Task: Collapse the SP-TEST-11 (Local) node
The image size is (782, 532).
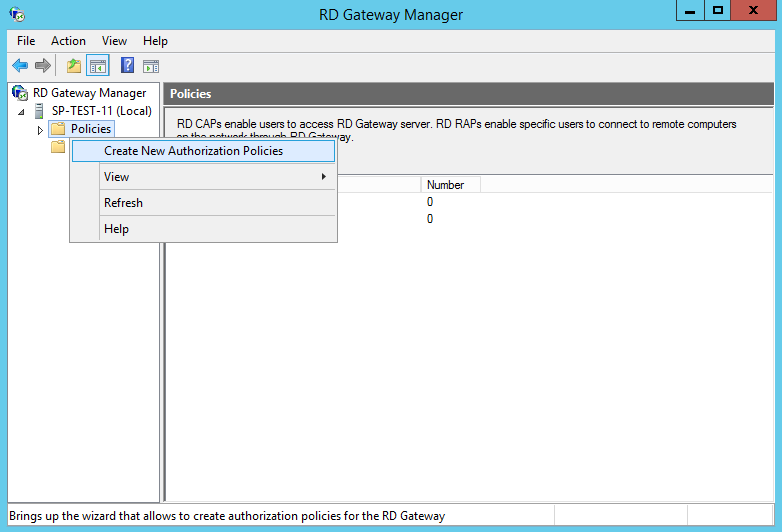Action: point(21,112)
